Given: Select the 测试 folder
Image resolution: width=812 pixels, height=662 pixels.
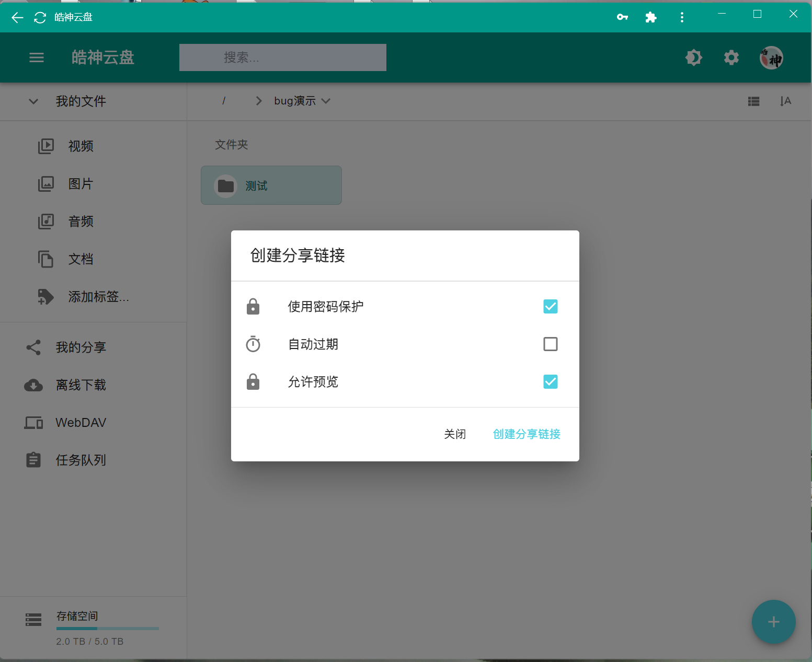Looking at the screenshot, I should point(271,185).
